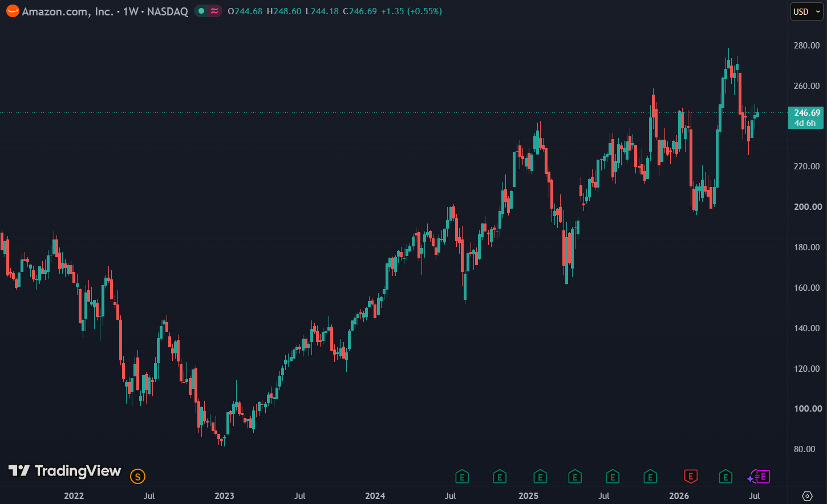
Task: Click the 2025 label on the time axis
Action: coord(529,496)
